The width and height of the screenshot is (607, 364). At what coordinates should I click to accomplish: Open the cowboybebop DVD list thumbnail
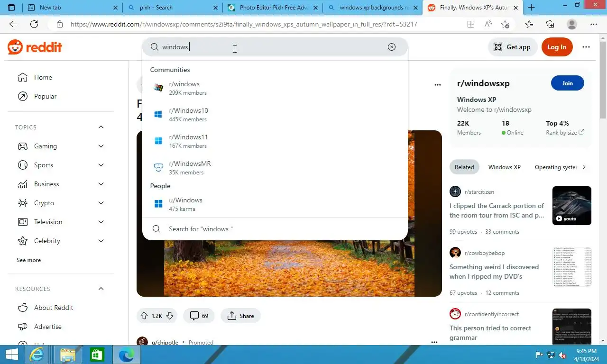pyautogui.click(x=572, y=267)
